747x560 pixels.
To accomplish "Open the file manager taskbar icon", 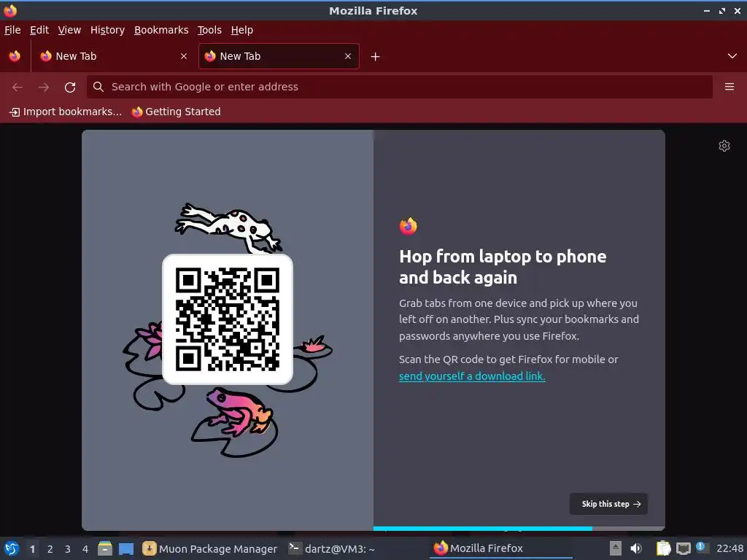I will point(105,548).
